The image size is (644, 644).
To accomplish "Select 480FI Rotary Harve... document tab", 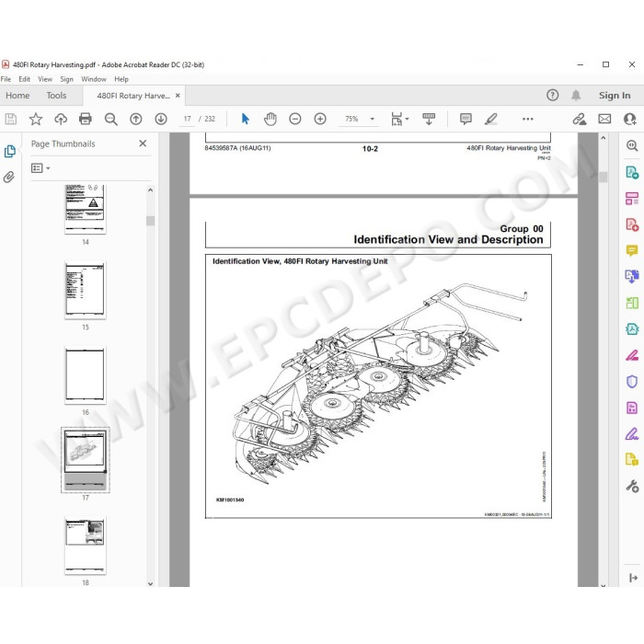I will 133,96.
